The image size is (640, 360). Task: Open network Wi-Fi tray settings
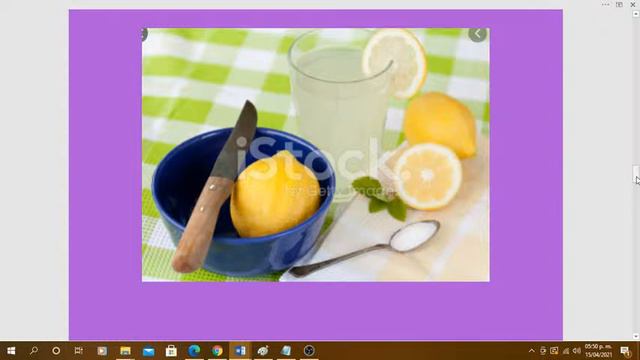(566, 351)
